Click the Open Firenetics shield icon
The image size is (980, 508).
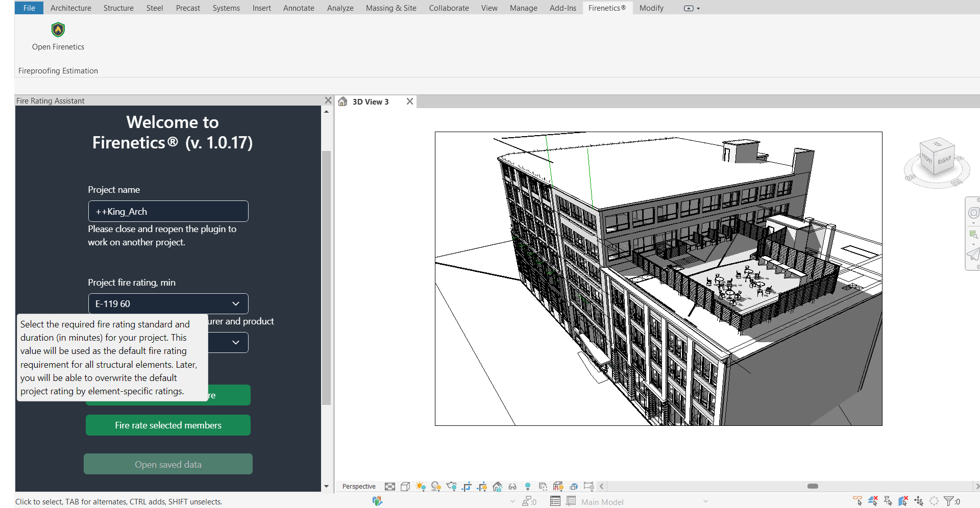click(x=58, y=30)
